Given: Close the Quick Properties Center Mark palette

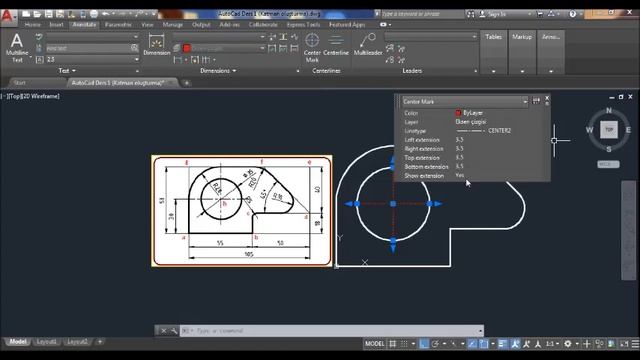Looking at the screenshot, I should click(x=547, y=98).
